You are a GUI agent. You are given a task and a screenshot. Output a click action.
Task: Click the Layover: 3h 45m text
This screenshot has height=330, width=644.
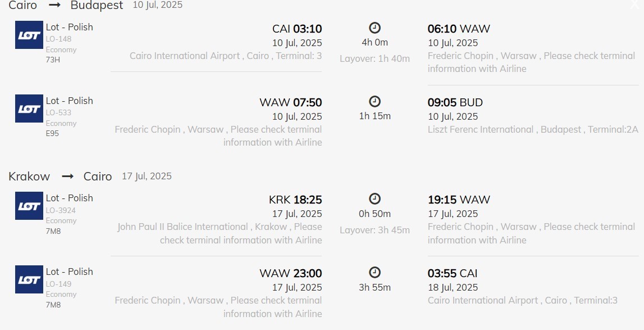(x=374, y=230)
